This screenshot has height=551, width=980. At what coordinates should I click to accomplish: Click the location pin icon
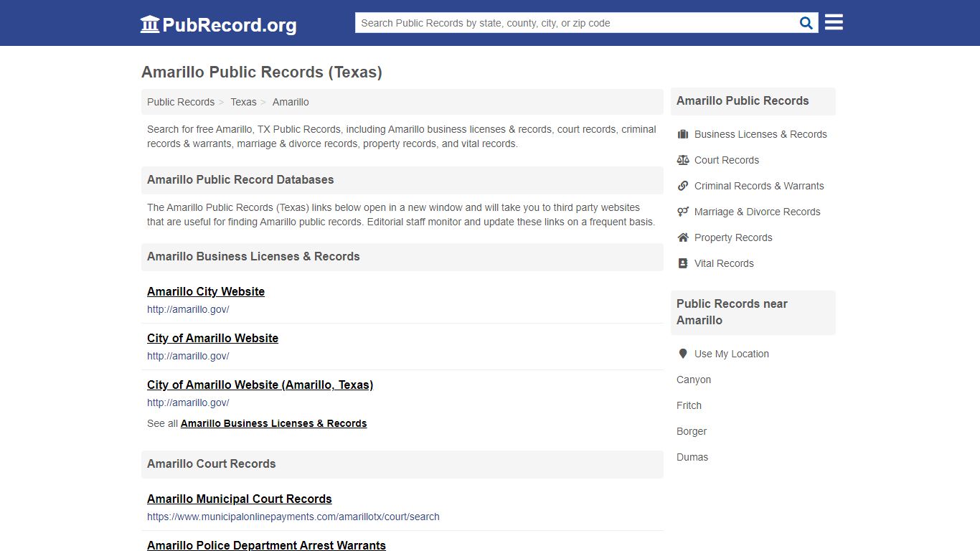[x=683, y=354]
